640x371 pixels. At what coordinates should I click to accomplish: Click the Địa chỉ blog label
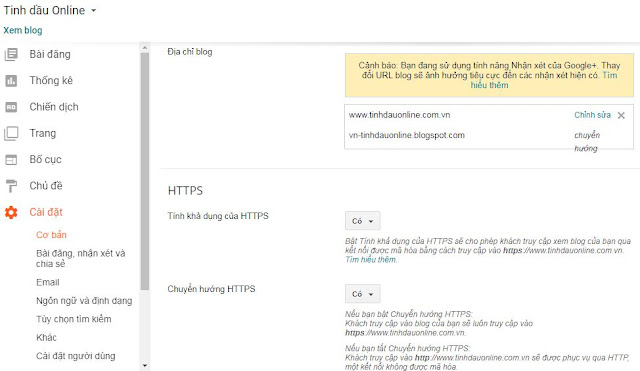190,52
